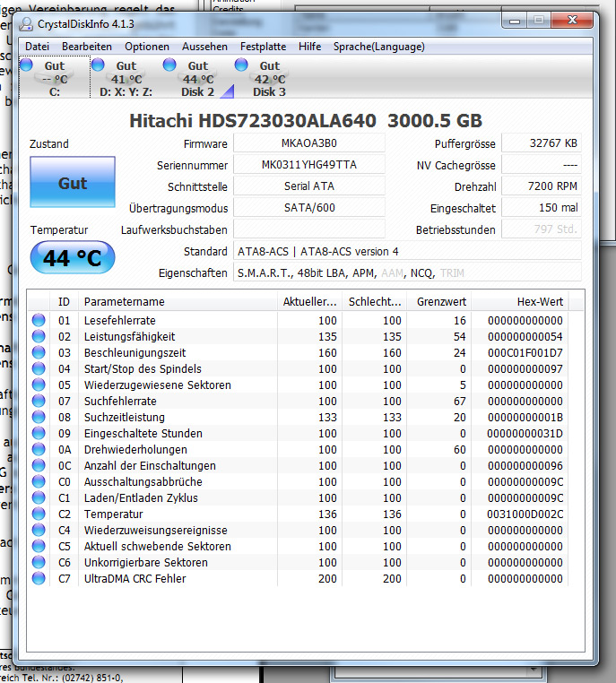Image resolution: width=616 pixels, height=683 pixels.
Task: Click the drive title Hitachi HDS723030ALA640
Action: (x=253, y=121)
